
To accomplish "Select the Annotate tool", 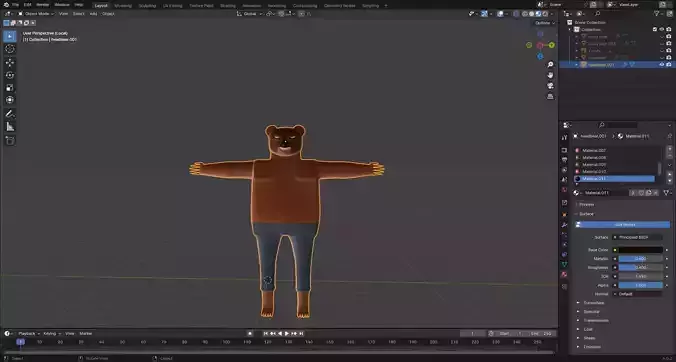I will coord(9,114).
